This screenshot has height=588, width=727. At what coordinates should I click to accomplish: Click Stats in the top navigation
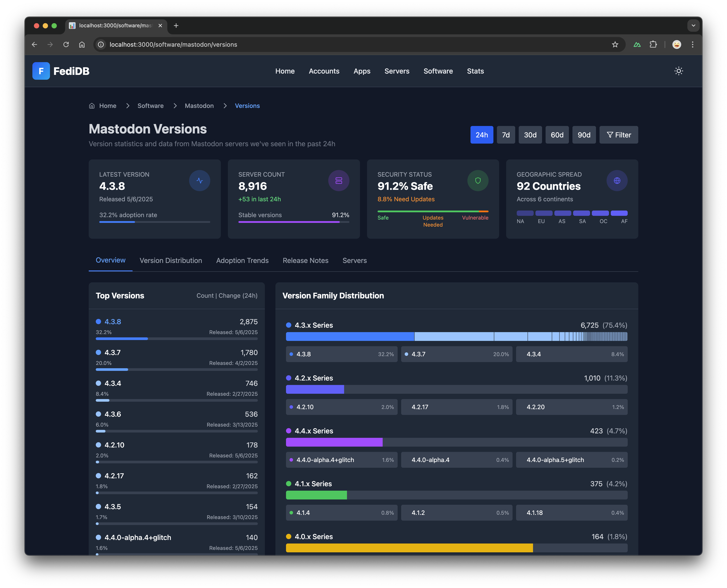[475, 71]
